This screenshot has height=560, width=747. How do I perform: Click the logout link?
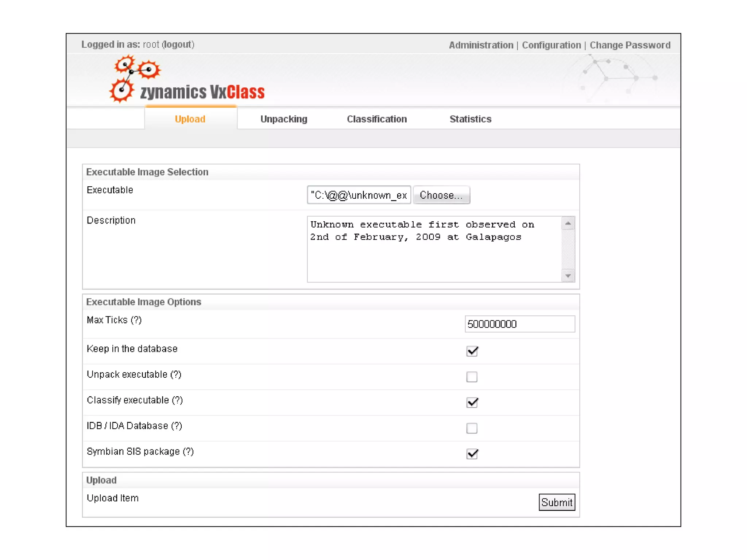(178, 44)
